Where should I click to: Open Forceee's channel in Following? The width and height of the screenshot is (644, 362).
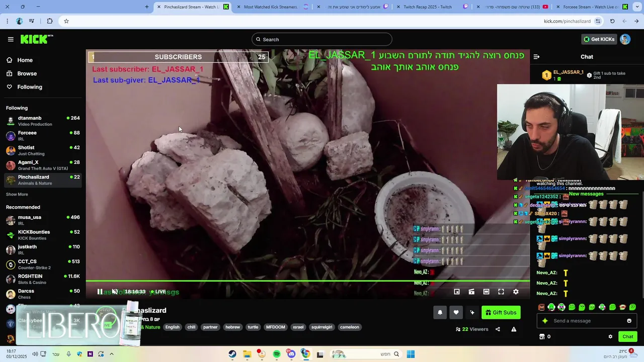tap(43, 136)
